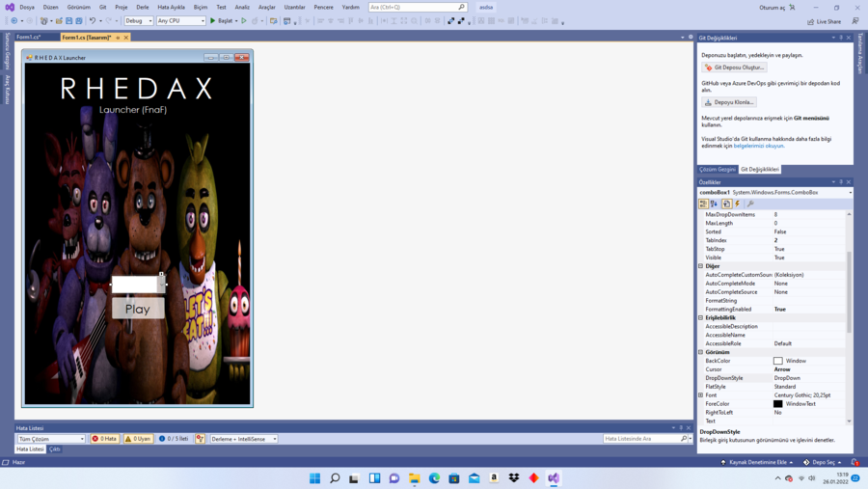Click the Mail icon on taskbar

tap(475, 478)
